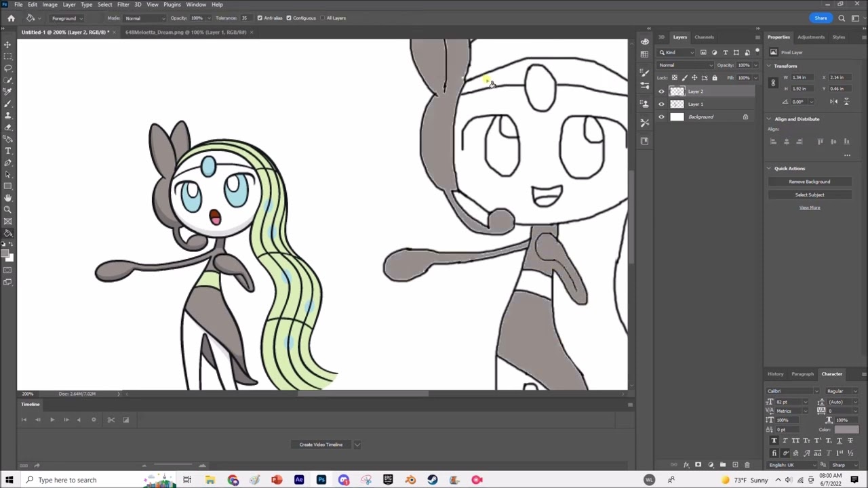Click the Character text color swatch
Screen dimensions: 868x488
[846, 430]
